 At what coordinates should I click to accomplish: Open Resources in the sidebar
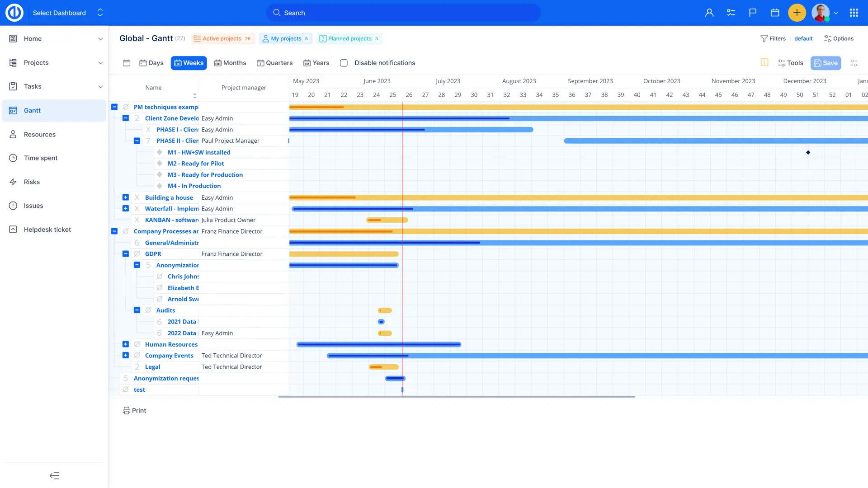click(40, 134)
